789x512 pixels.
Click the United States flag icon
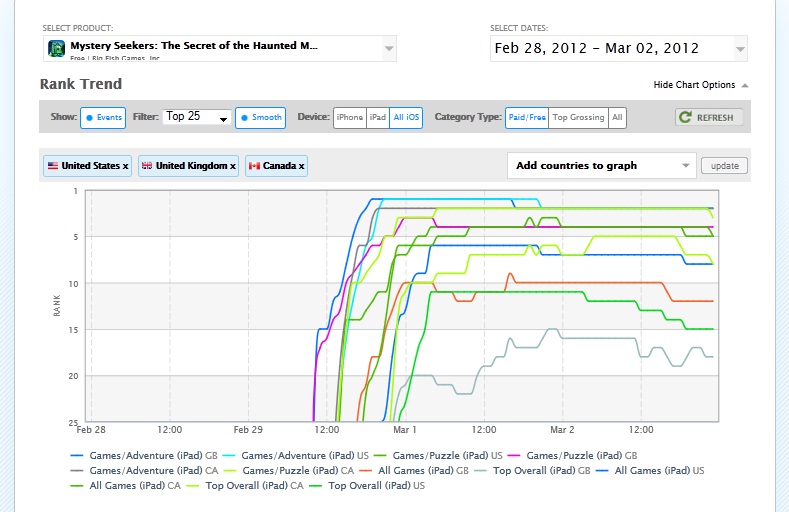(52, 166)
